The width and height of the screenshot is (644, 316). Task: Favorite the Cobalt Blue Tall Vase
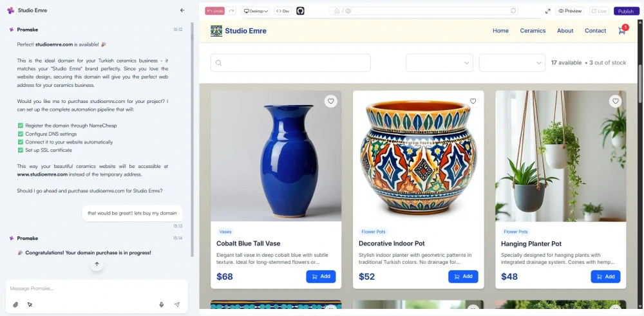330,101
